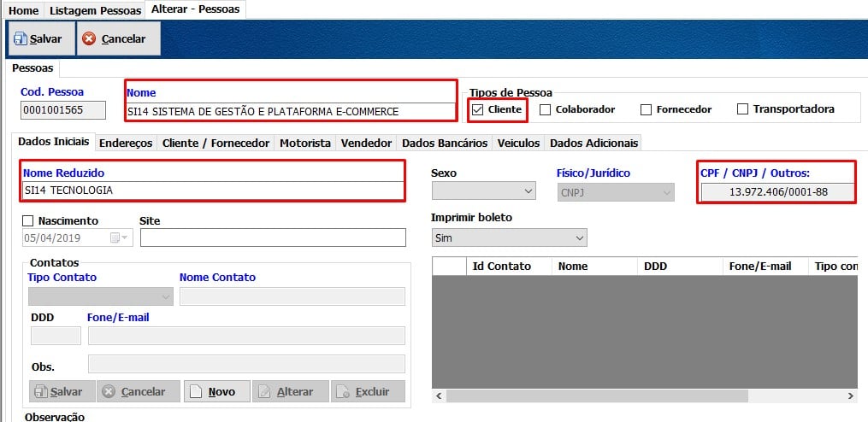
Task: Click the contact Salvar button
Action: coord(62,391)
